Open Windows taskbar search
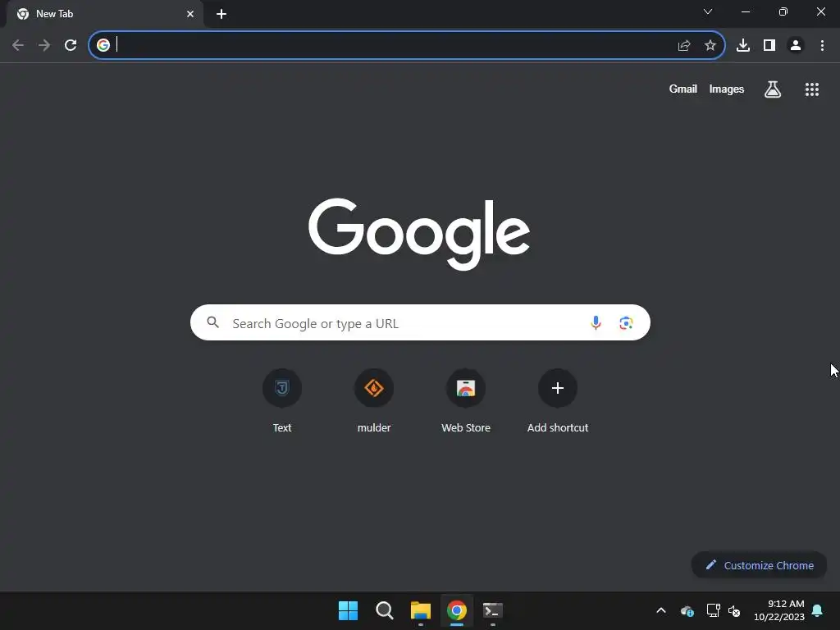Viewport: 840px width, 630px height. coord(384,610)
